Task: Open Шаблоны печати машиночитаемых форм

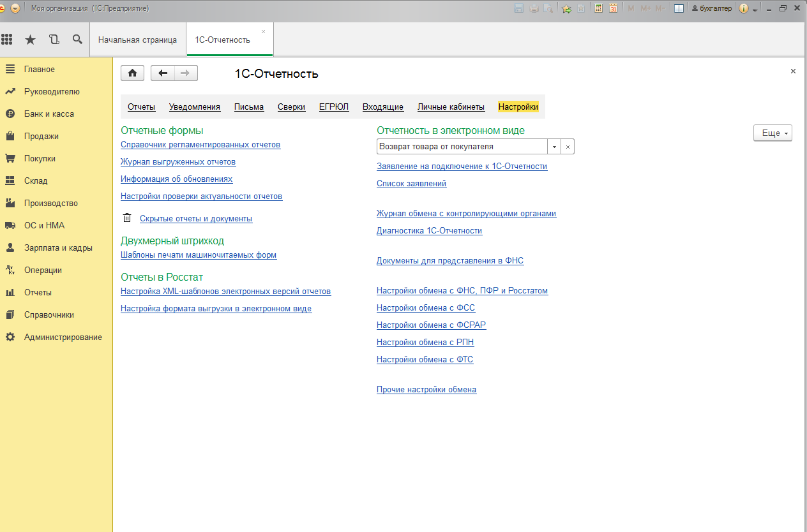Action: point(199,255)
